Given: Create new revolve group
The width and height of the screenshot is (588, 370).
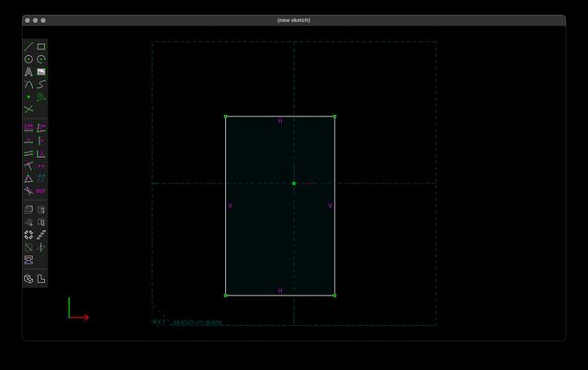Looking at the screenshot, I should tap(41, 222).
